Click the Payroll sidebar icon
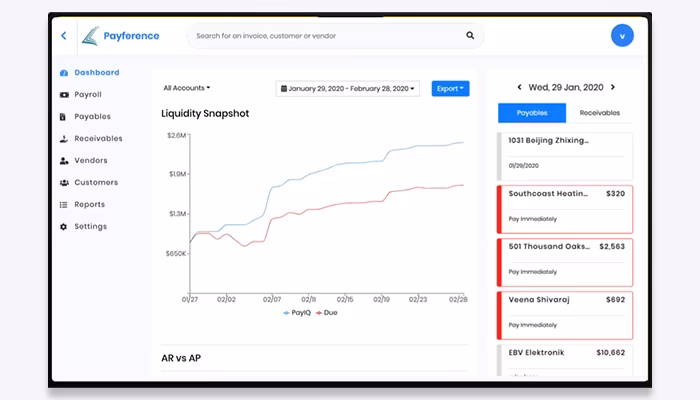 (64, 95)
